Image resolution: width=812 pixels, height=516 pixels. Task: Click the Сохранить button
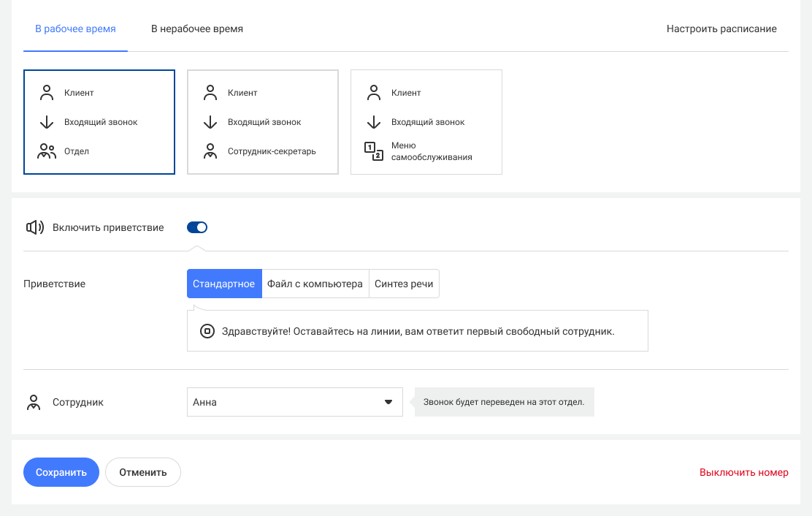(x=61, y=472)
